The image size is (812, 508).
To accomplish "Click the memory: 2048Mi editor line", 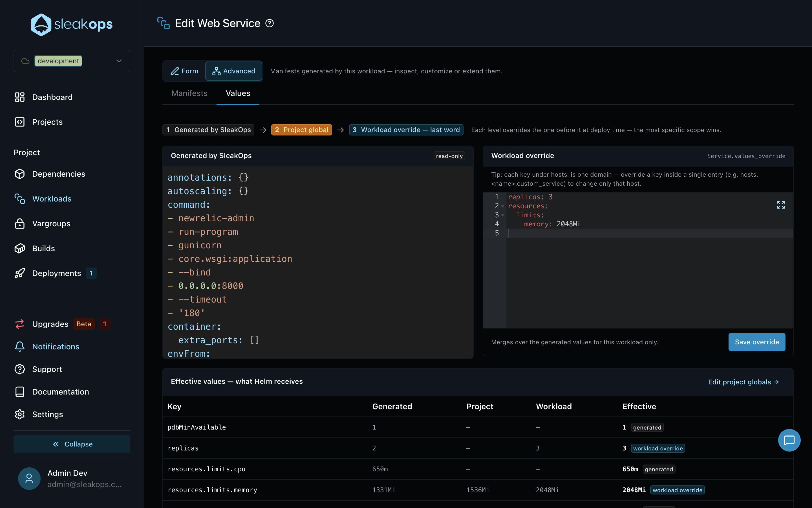I will click(552, 224).
